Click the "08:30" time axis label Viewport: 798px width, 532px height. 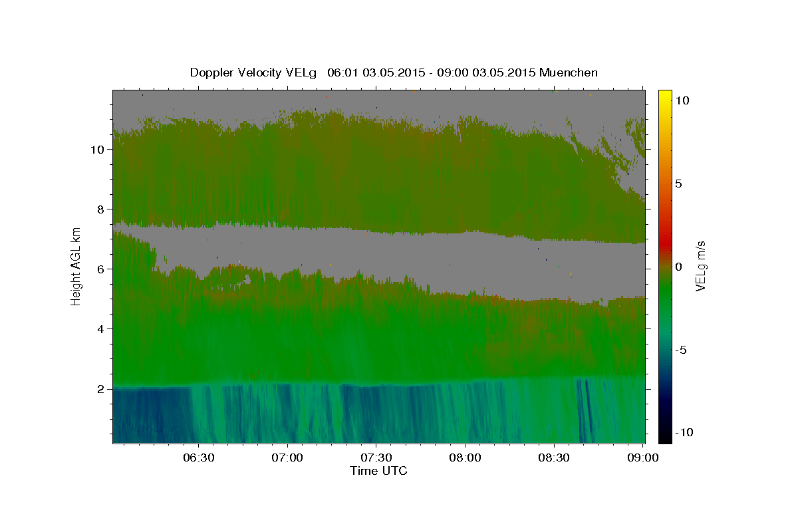tap(554, 458)
